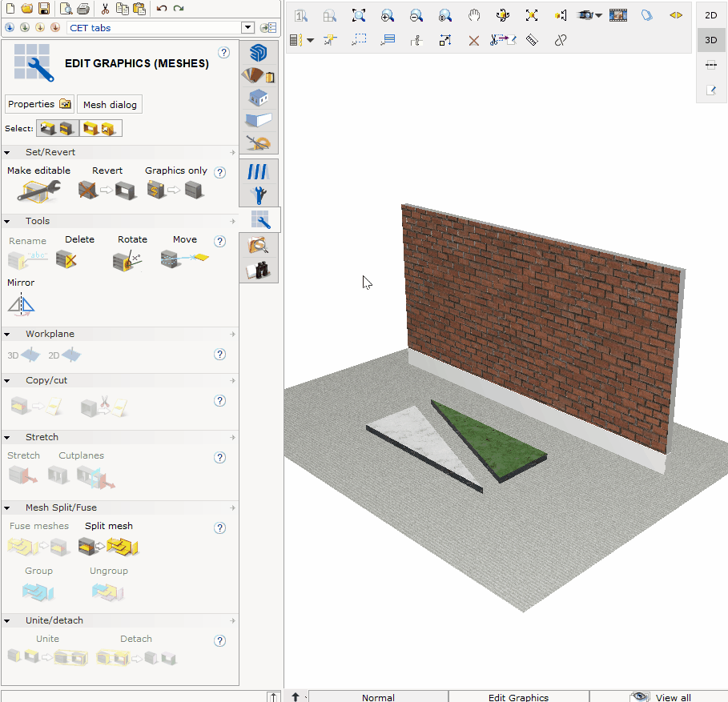Click the film strip movie icon
The image size is (728, 702).
(618, 15)
